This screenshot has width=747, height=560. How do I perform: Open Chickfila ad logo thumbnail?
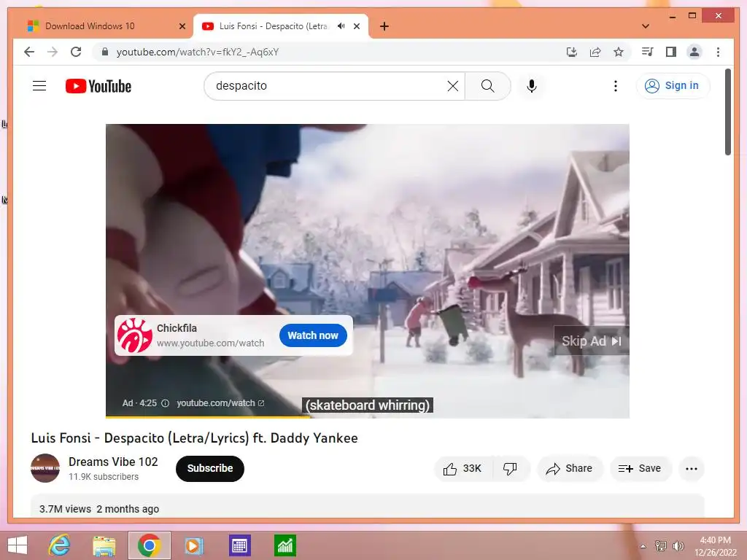(135, 335)
